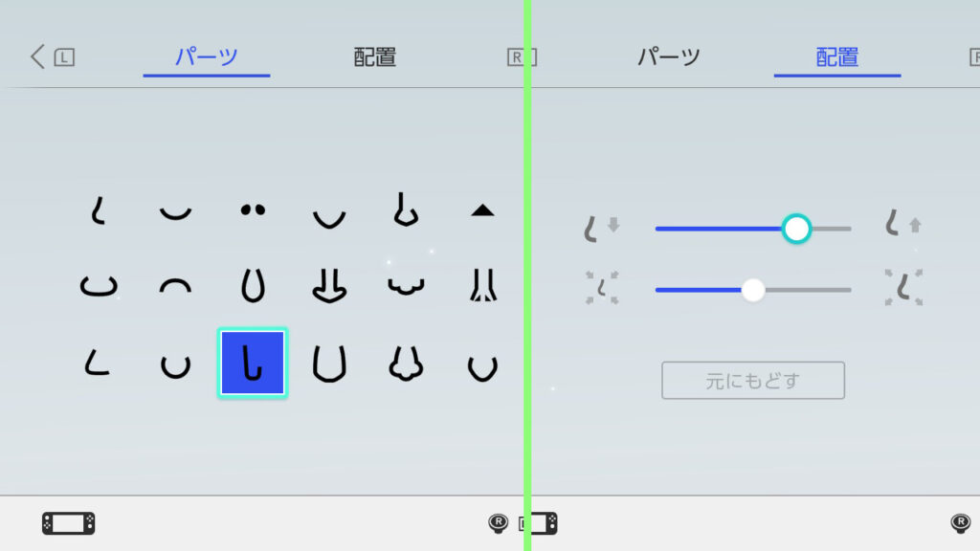The image size is (980, 551).
Task: Choose the small arch-shaped nose
Action: point(176,286)
